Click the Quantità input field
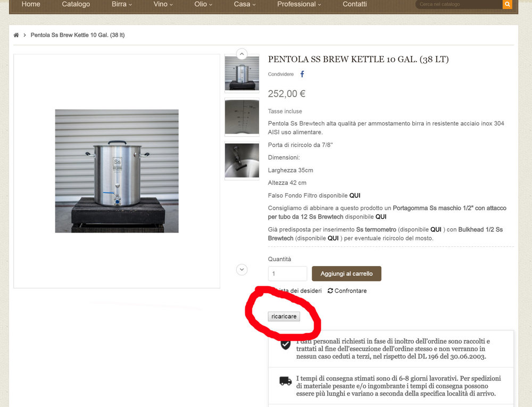The image size is (532, 407). pos(287,273)
